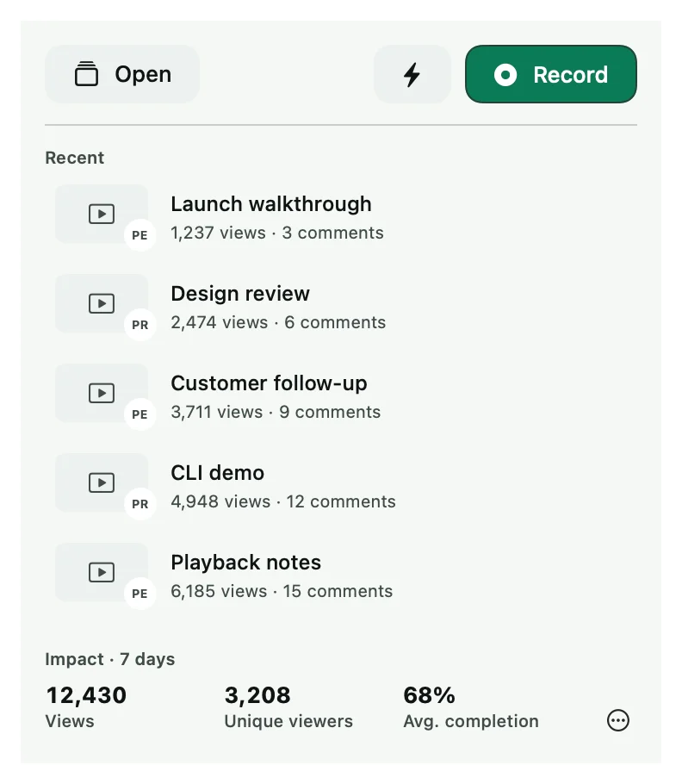Click PE avatar on Customer follow-up
The image size is (682, 784).
tap(139, 414)
